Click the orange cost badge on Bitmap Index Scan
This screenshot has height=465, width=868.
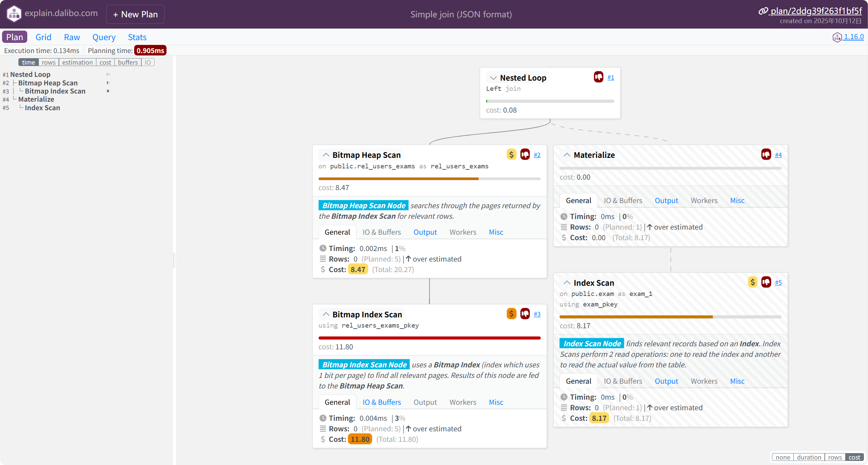coord(511,314)
